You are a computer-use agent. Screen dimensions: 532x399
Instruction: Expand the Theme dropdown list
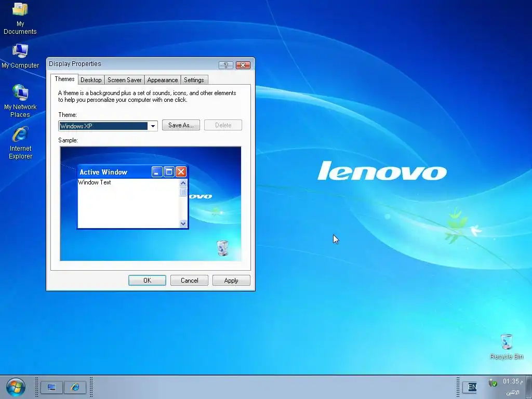click(x=153, y=126)
